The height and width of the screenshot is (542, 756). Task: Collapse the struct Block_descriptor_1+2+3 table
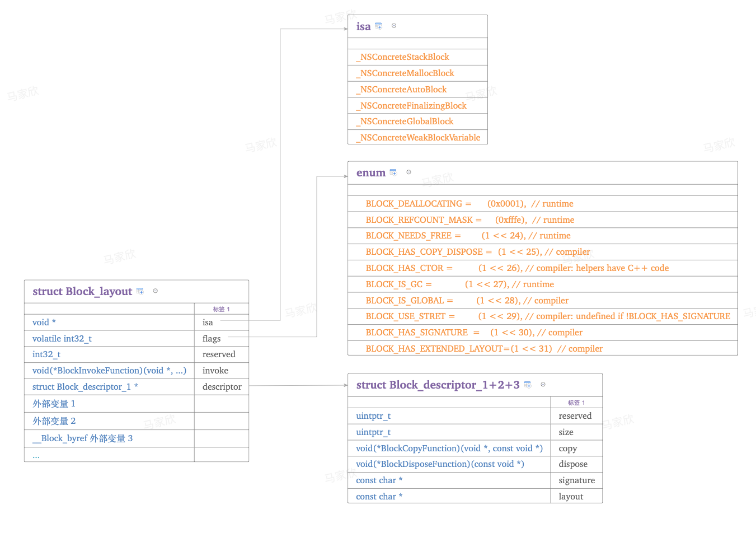(x=543, y=385)
